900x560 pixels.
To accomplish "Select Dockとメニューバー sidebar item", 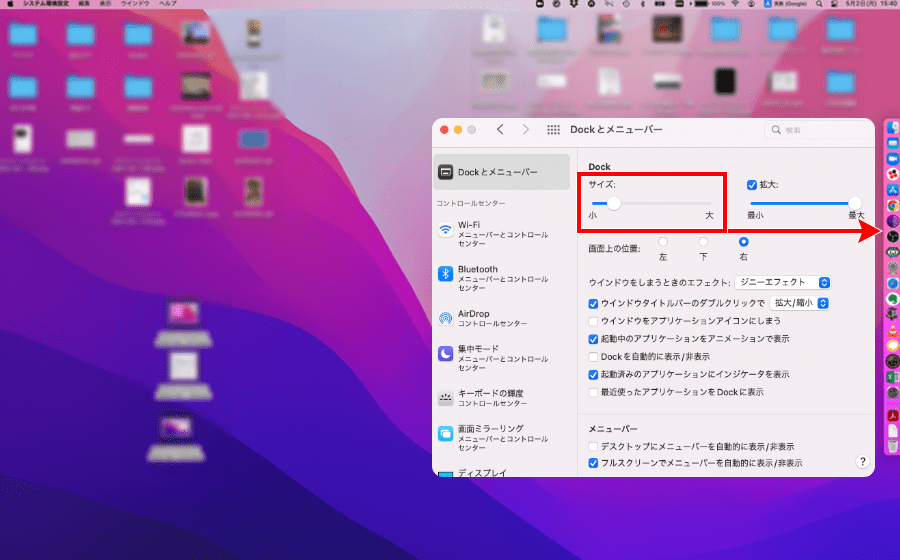I will pyautogui.click(x=502, y=172).
